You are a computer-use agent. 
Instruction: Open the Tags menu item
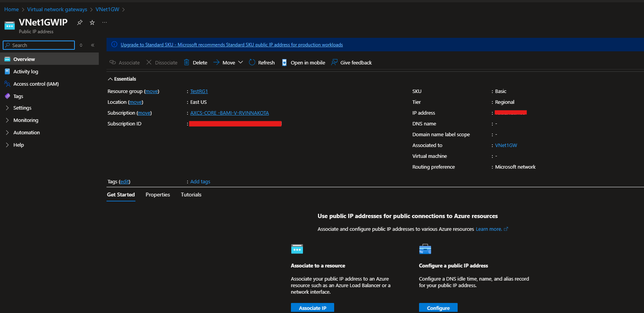tap(18, 96)
